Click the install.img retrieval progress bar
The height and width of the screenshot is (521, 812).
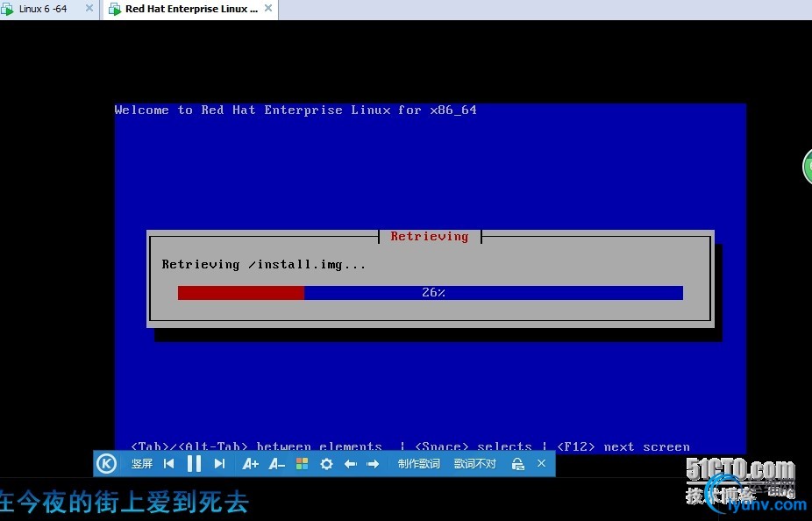431,293
